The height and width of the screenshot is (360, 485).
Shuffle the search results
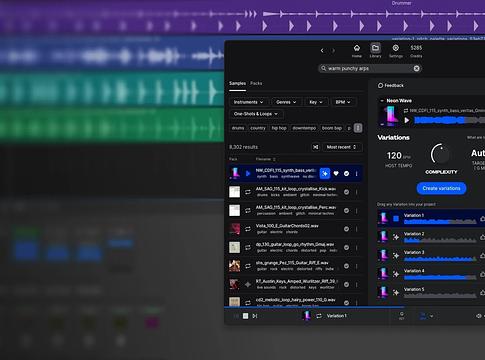[315, 147]
